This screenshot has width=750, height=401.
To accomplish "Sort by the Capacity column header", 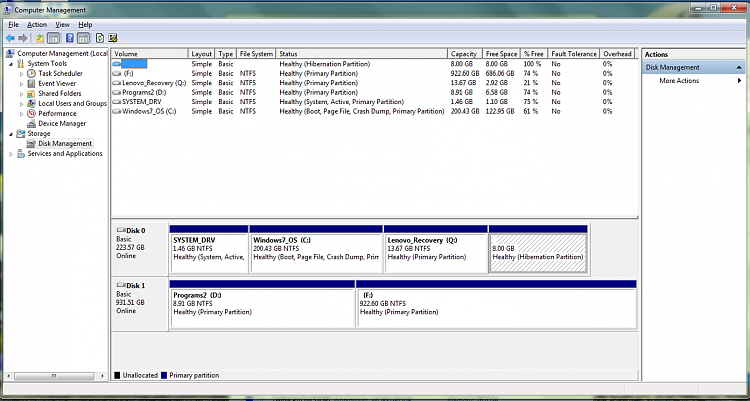I will click(x=464, y=54).
